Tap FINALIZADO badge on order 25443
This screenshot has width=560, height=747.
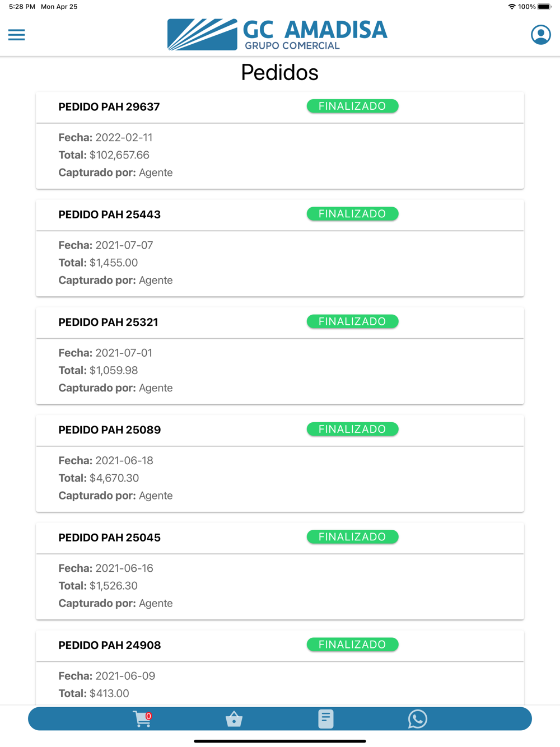coord(352,214)
